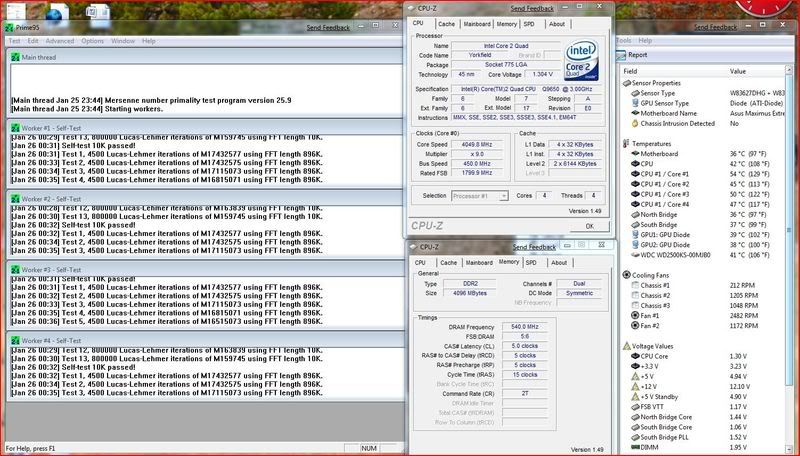
Task: Open the Test menu in Prime95
Action: coord(14,41)
